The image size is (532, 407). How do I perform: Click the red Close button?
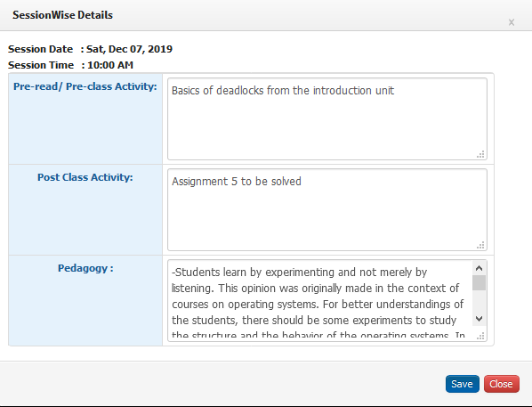[x=501, y=384]
